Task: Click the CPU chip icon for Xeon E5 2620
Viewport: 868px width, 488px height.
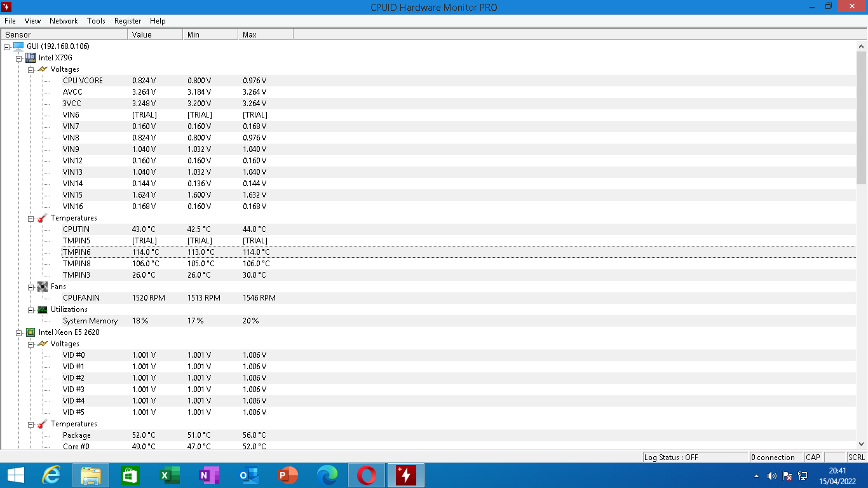Action: coord(30,332)
